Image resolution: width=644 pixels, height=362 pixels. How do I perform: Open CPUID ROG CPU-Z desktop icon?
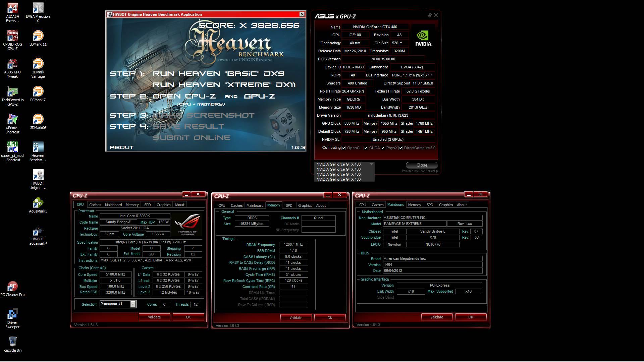point(12,41)
